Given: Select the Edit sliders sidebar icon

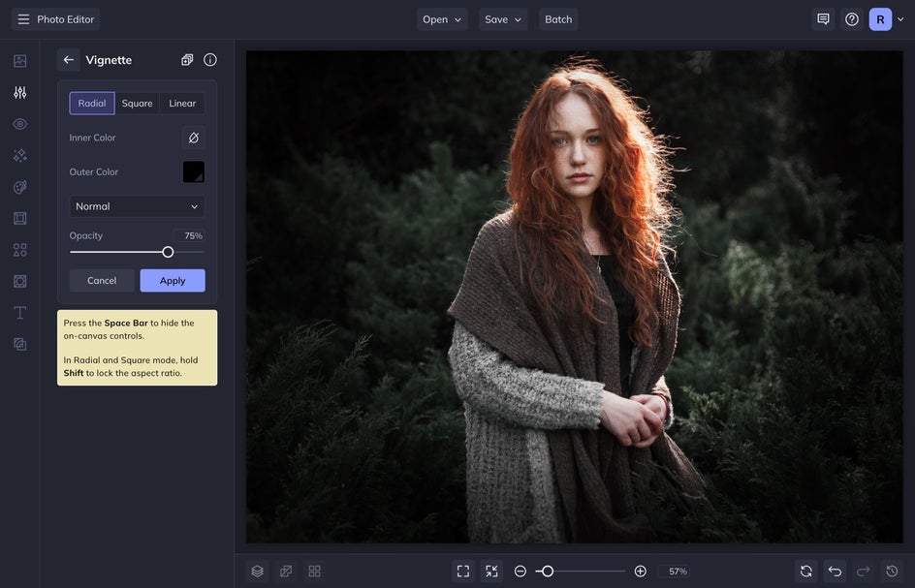Looking at the screenshot, I should tap(19, 92).
